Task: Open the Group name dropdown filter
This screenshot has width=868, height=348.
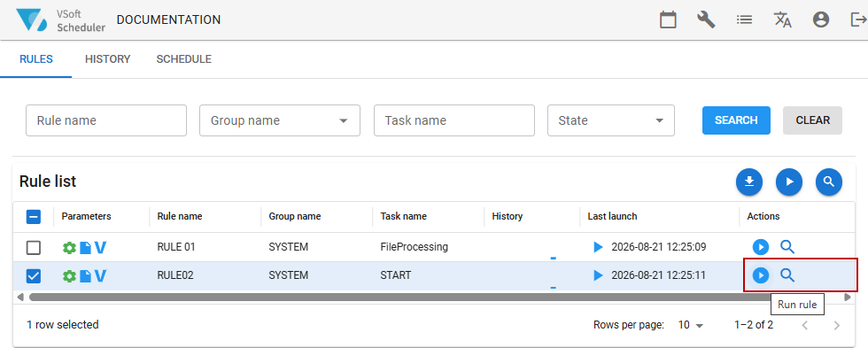Action: click(280, 120)
